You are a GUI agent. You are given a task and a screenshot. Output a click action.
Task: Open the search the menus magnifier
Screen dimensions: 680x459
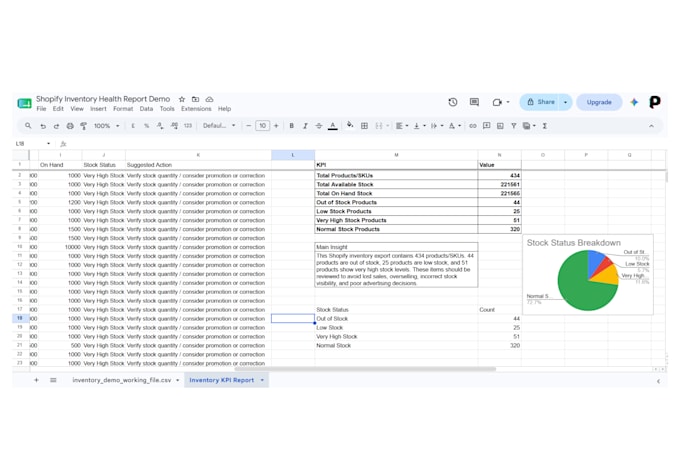28,126
